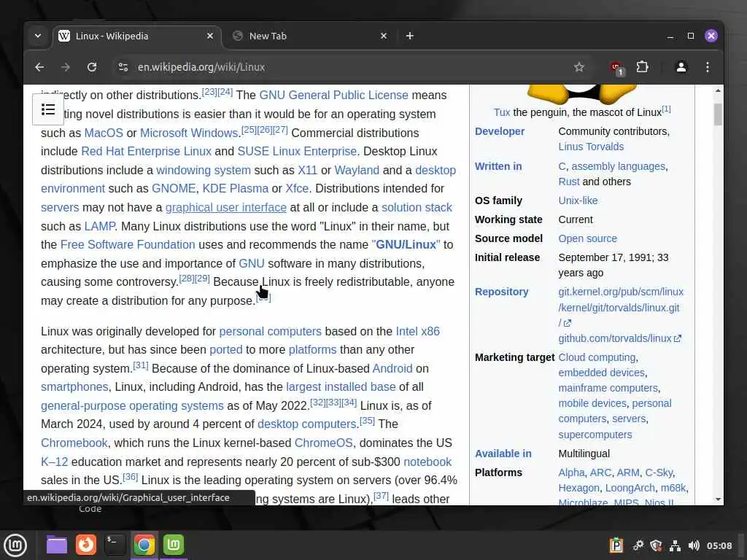Open the Extensions puzzle icon
Viewport: 747px width, 560px height.
(642, 67)
